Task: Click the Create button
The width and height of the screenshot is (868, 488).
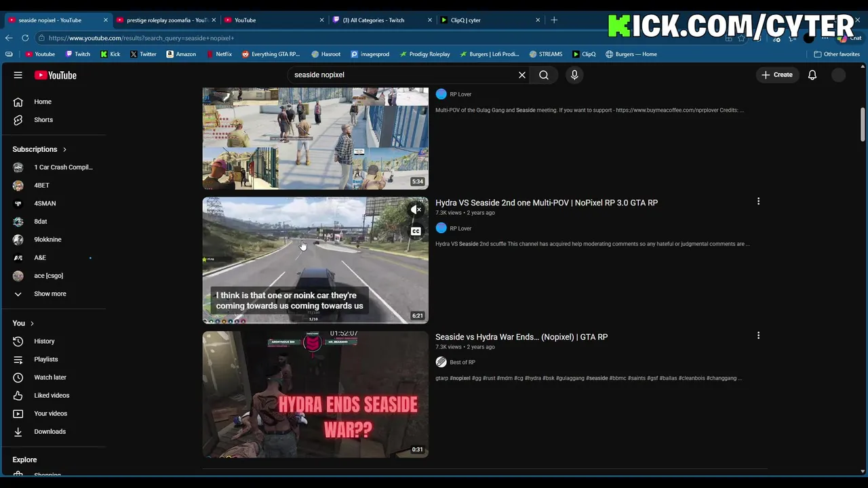Action: click(777, 75)
